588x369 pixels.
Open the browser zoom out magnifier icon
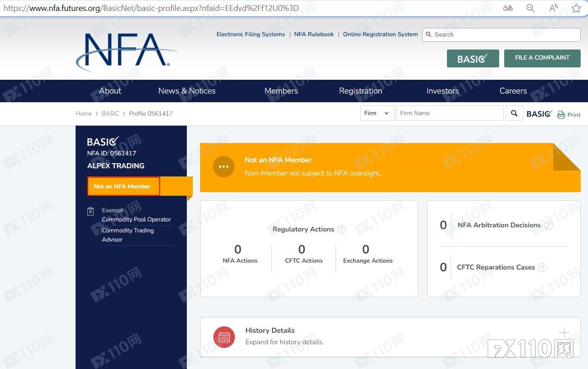point(530,8)
